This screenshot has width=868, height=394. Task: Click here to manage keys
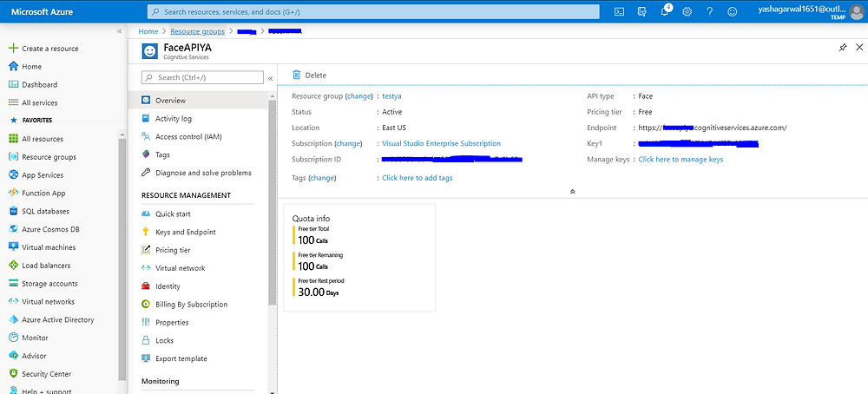[681, 160]
